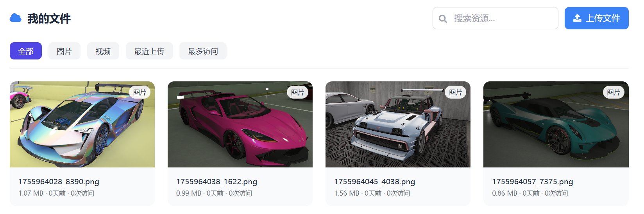Image resolution: width=644 pixels, height=214 pixels.
Task: Click 图片 badge on holographic car image
Action: (140, 92)
